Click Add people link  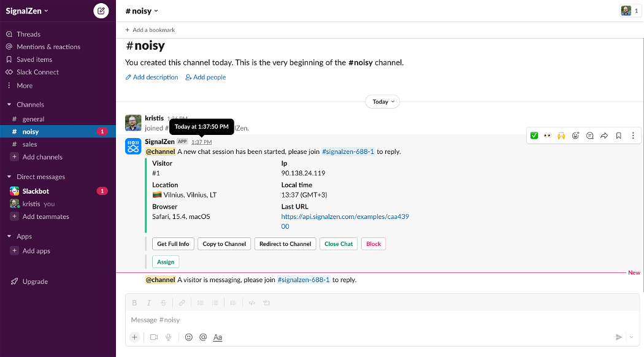[205, 77]
